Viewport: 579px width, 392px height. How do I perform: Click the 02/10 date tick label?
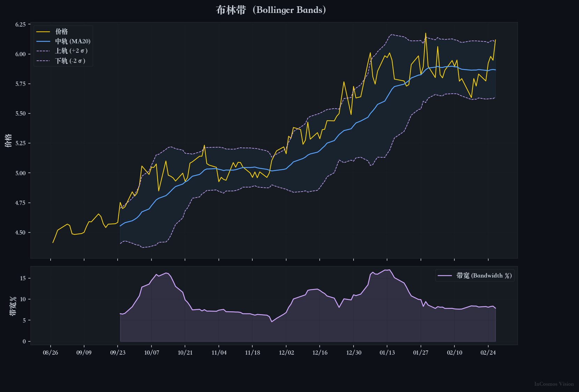tap(454, 353)
